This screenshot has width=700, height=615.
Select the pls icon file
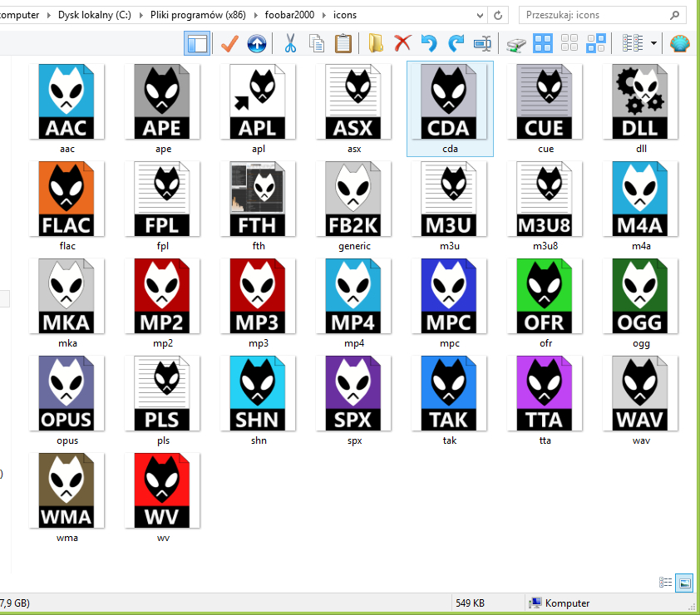coord(162,401)
